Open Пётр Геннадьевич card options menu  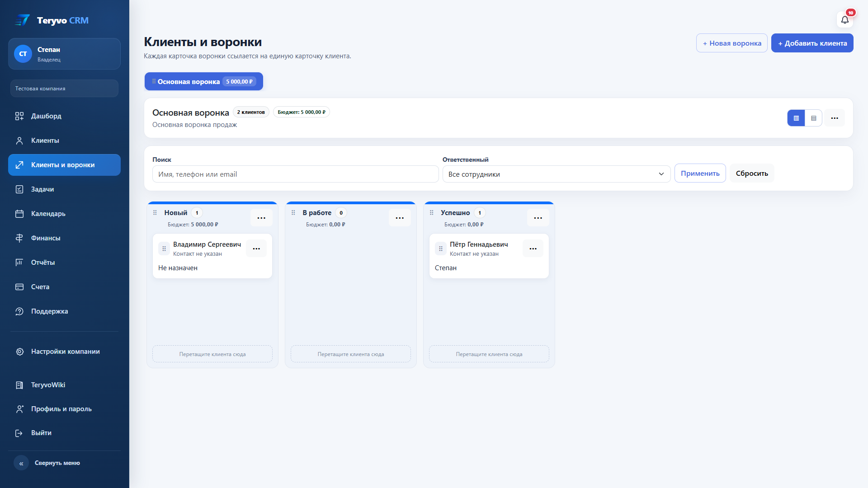[x=533, y=249]
